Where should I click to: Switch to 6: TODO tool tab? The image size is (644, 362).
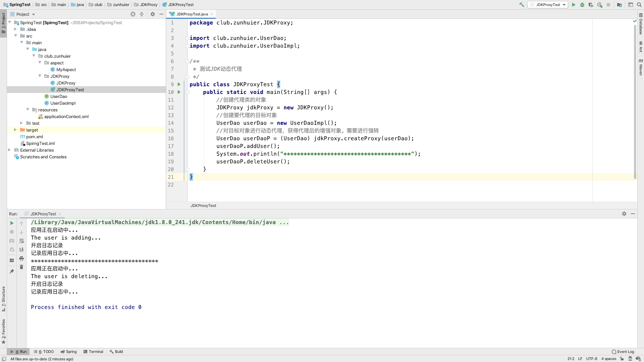(x=44, y=352)
